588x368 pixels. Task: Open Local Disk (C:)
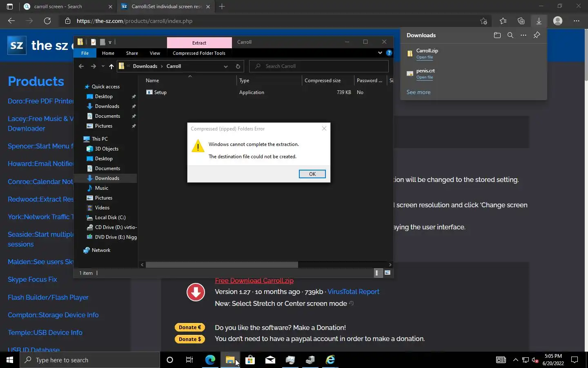(x=110, y=218)
